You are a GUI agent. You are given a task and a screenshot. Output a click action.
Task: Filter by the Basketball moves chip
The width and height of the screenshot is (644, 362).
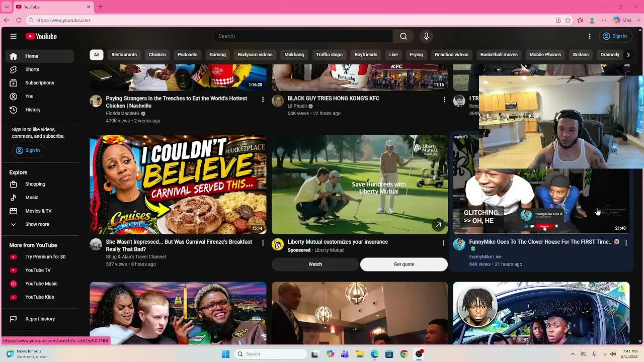tap(499, 55)
